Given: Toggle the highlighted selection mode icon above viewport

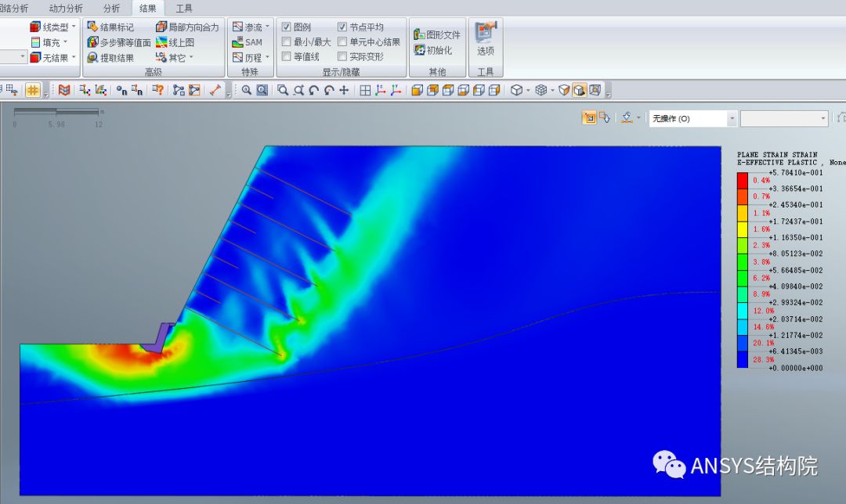Looking at the screenshot, I should pyautogui.click(x=589, y=117).
